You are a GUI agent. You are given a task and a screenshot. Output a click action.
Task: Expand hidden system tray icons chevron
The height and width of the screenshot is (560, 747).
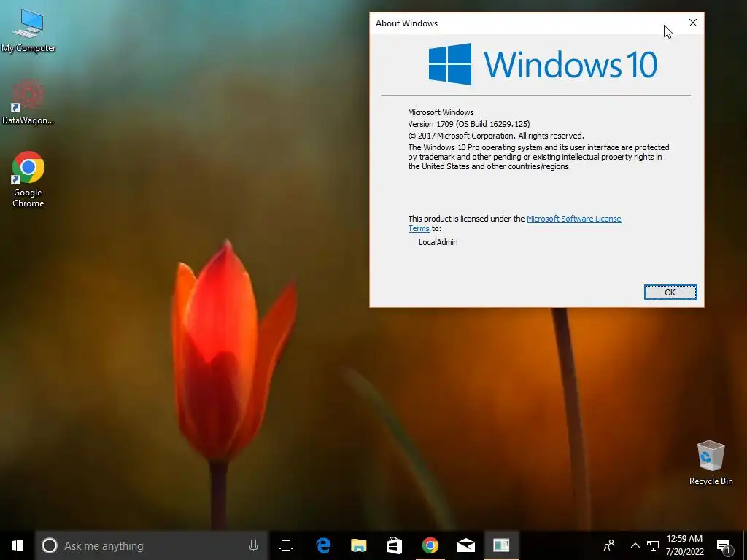635,545
